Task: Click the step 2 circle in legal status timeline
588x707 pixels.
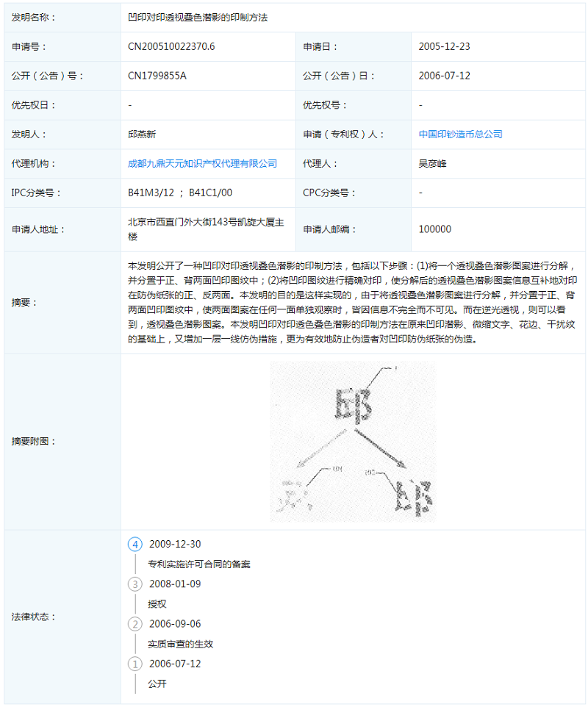Action: tap(135, 624)
